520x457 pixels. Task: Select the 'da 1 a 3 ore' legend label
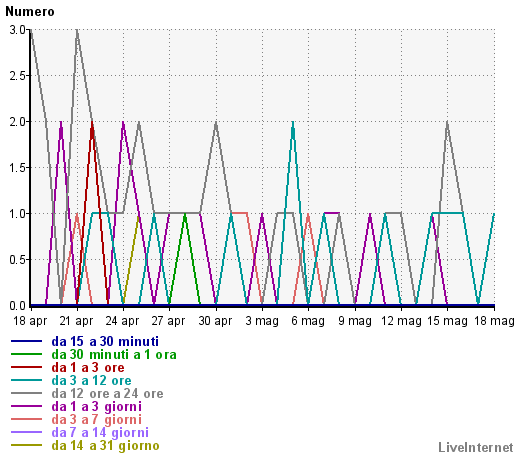[x=88, y=367]
